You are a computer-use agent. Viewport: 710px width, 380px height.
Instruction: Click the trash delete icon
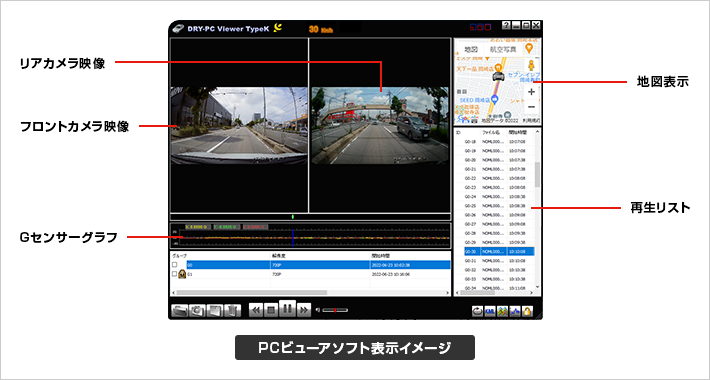click(232, 311)
